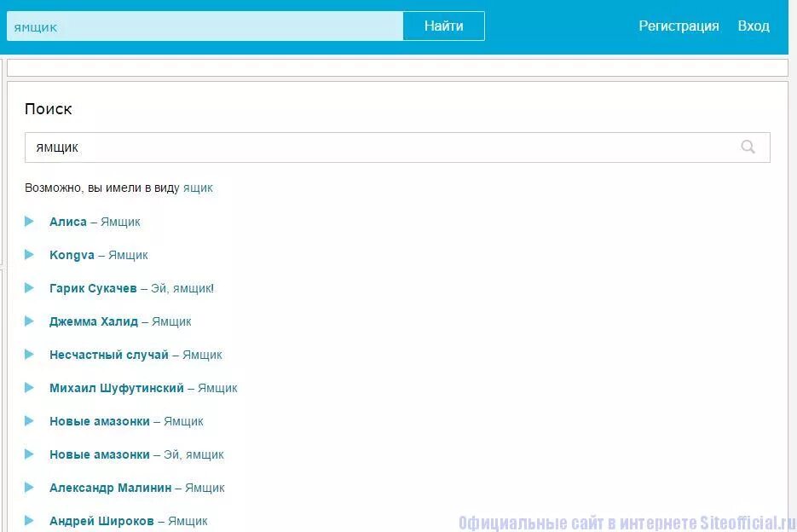Open song Ямщик by Несчастный случай
Viewport: 797px width, 532px height.
[x=202, y=355]
